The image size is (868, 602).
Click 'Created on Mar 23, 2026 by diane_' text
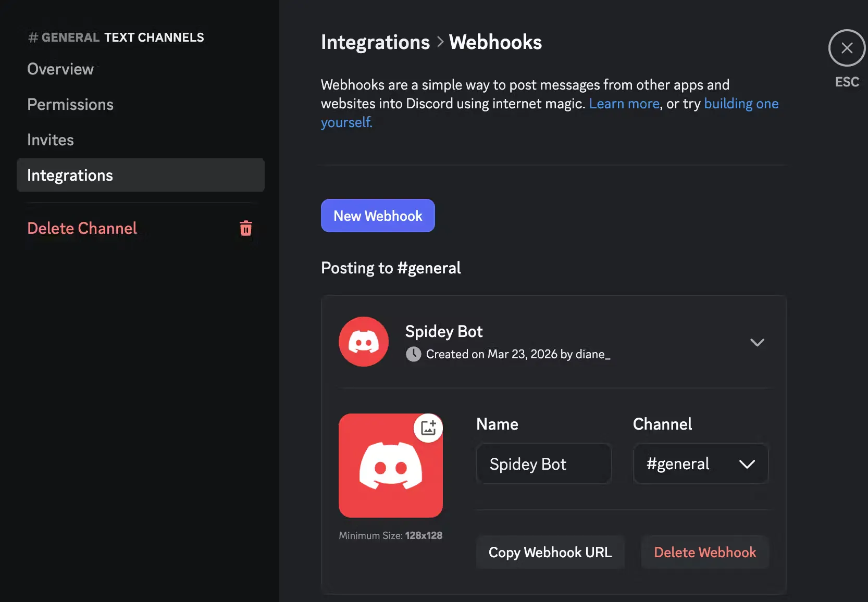[518, 354]
